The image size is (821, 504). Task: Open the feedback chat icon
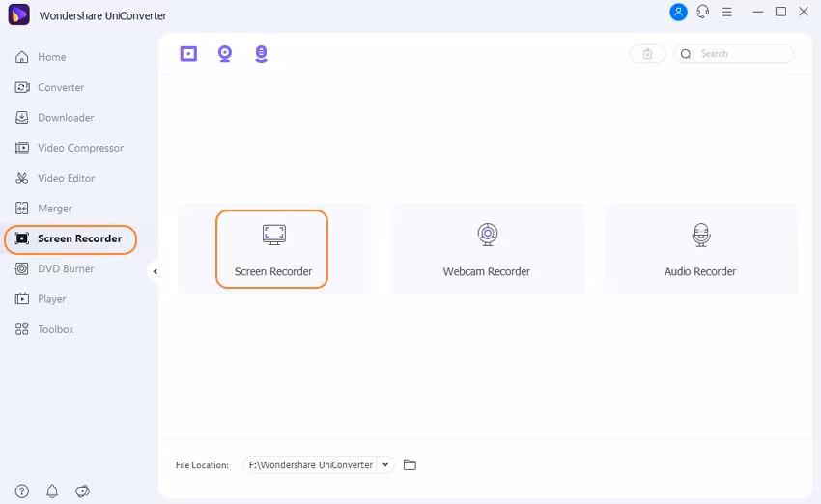82,490
